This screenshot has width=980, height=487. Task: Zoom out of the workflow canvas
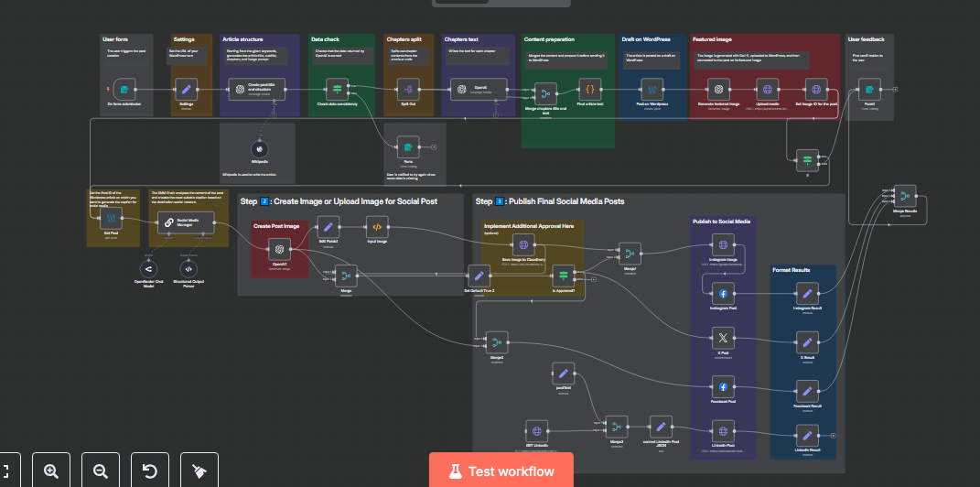coord(101,471)
